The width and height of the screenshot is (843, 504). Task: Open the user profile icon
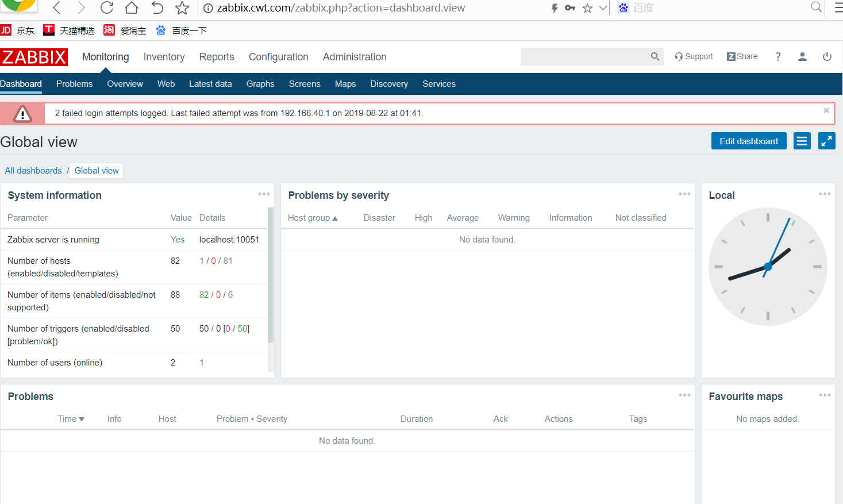tap(802, 56)
